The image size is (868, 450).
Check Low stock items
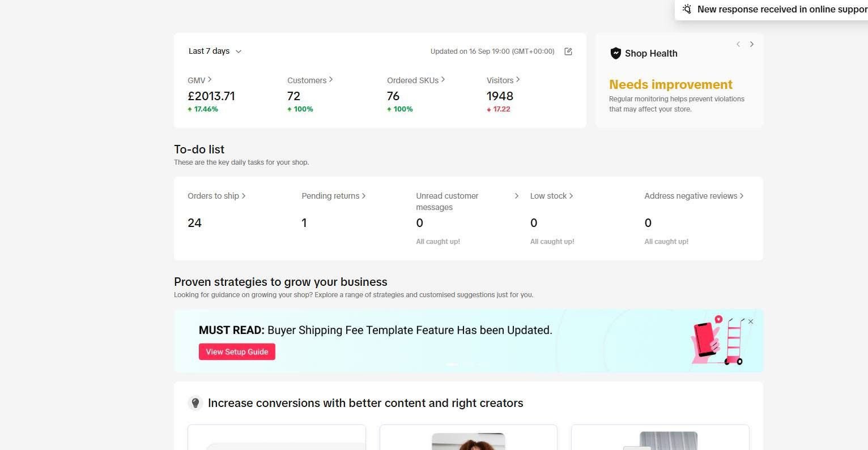point(551,196)
